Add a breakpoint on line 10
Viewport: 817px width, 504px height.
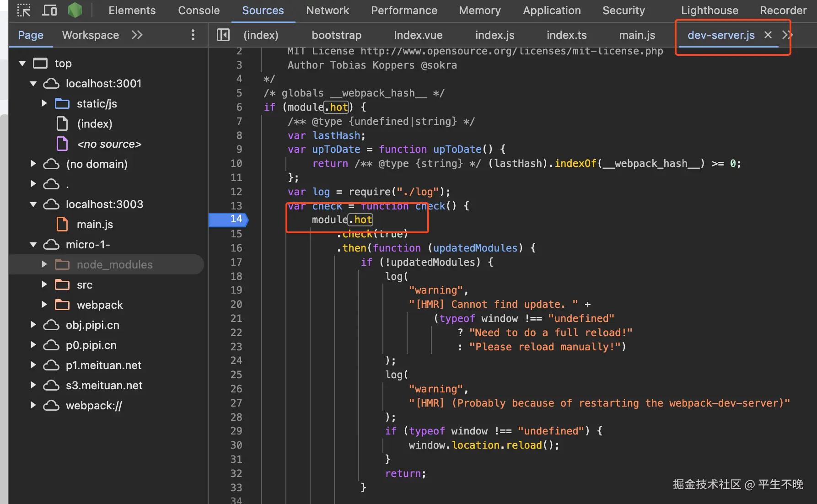point(236,163)
